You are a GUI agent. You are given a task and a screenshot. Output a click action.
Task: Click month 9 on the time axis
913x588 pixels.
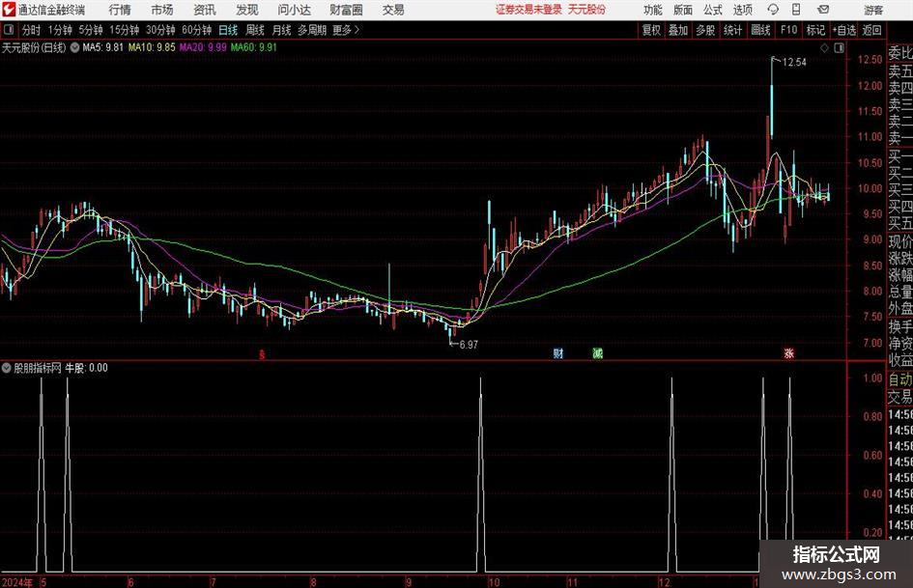(409, 582)
